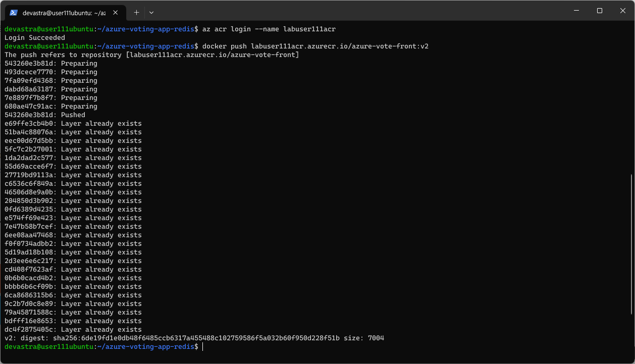The image size is (635, 364).
Task: Open a new tab with the plus button
Action: coord(136,12)
